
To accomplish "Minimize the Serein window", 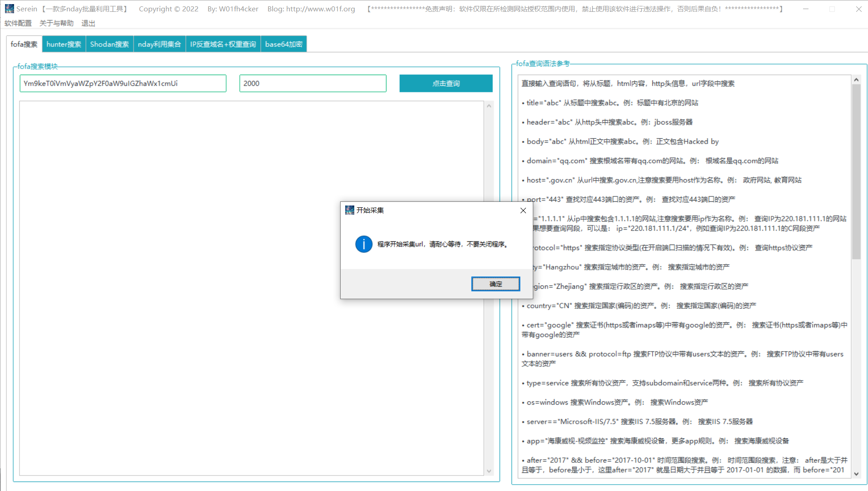I will coord(806,9).
